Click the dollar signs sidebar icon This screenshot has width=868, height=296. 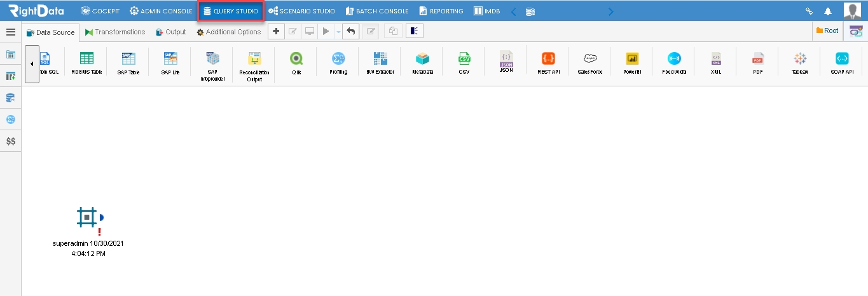pos(11,141)
